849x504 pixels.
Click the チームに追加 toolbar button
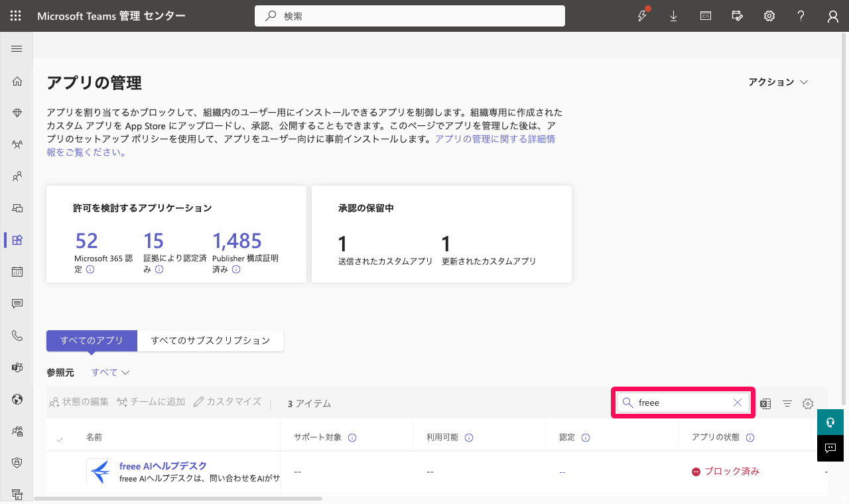click(151, 402)
